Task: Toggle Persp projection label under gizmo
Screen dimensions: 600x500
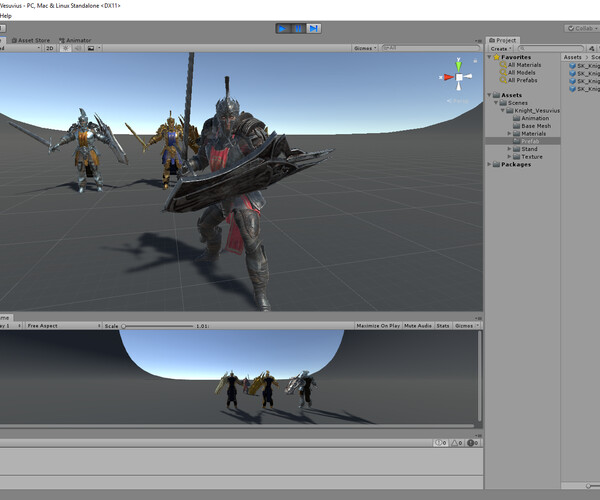Action: click(x=458, y=101)
